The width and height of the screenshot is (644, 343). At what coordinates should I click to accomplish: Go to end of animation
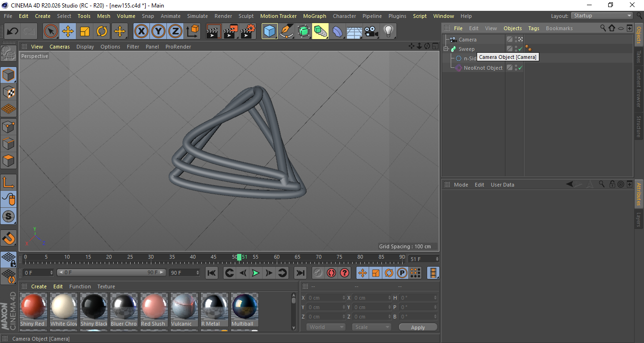(300, 273)
